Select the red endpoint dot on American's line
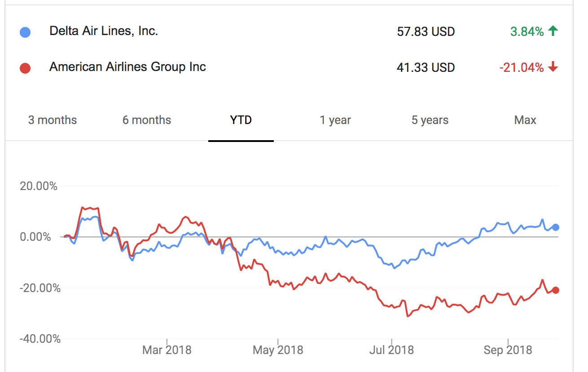588x372 pixels. click(x=556, y=290)
